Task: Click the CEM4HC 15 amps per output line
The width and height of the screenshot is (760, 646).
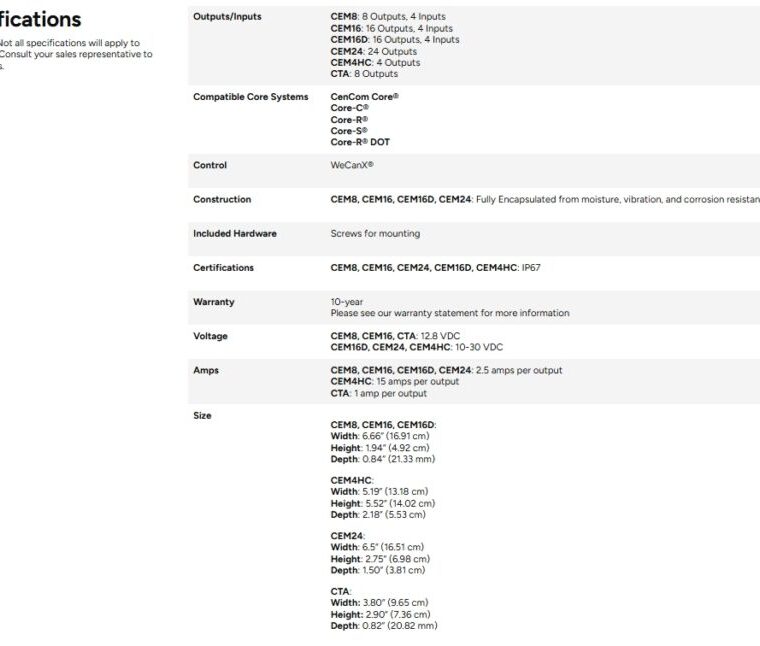Action: (x=394, y=381)
